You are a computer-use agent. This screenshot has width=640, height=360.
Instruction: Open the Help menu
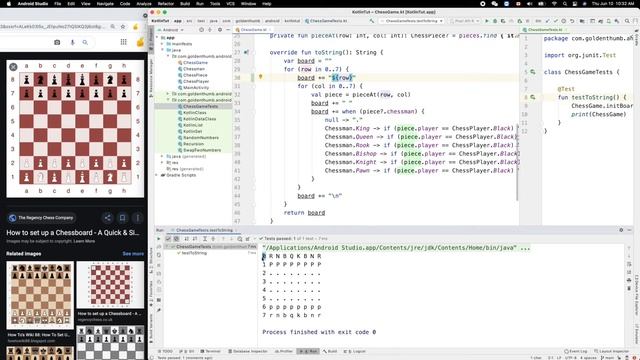pyautogui.click(x=267, y=4)
